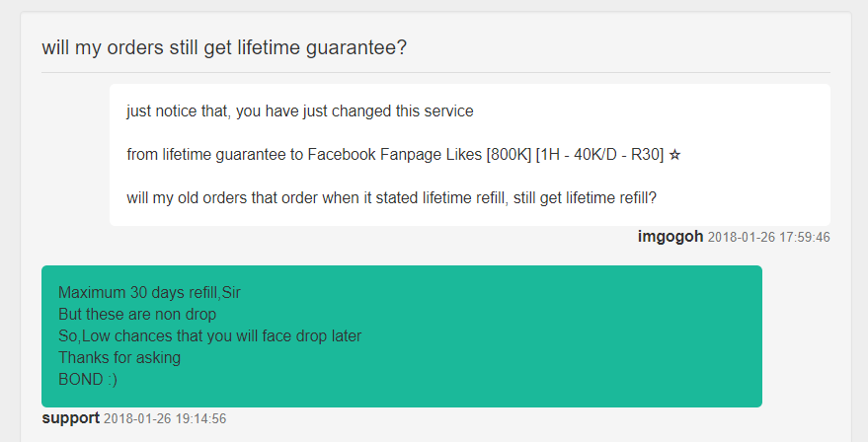Click the 'from lifetime guarantee to' phrase
Image resolution: width=868 pixels, height=442 pixels.
[x=215, y=154]
